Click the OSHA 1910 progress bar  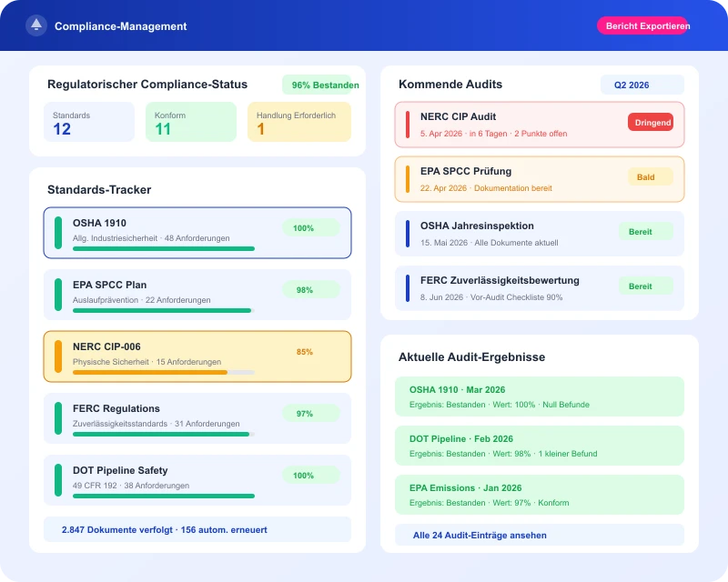[164, 249]
